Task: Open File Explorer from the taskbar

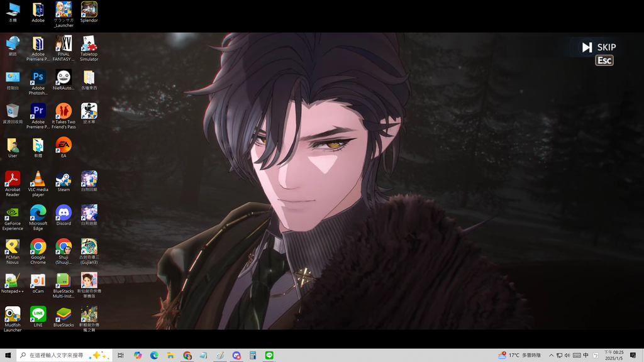Action: (170, 356)
